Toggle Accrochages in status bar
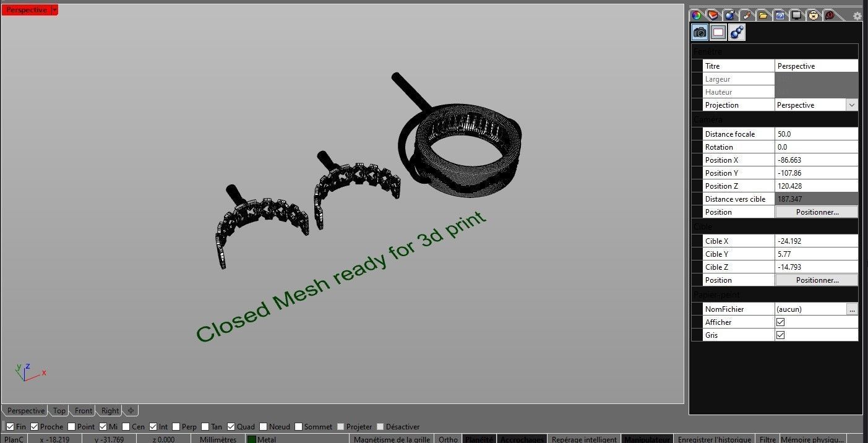This screenshot has width=868, height=443. pos(522,439)
